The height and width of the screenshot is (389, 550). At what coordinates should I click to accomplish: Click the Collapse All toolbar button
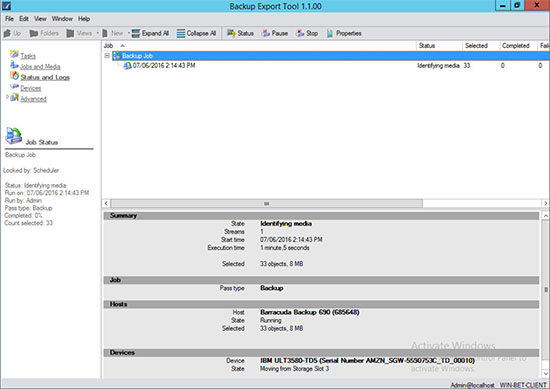(x=196, y=33)
